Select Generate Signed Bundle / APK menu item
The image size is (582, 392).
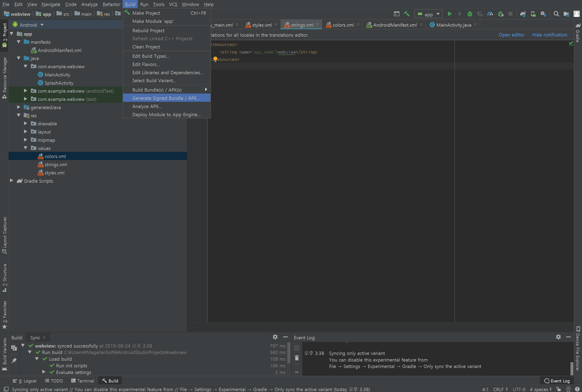coord(166,98)
